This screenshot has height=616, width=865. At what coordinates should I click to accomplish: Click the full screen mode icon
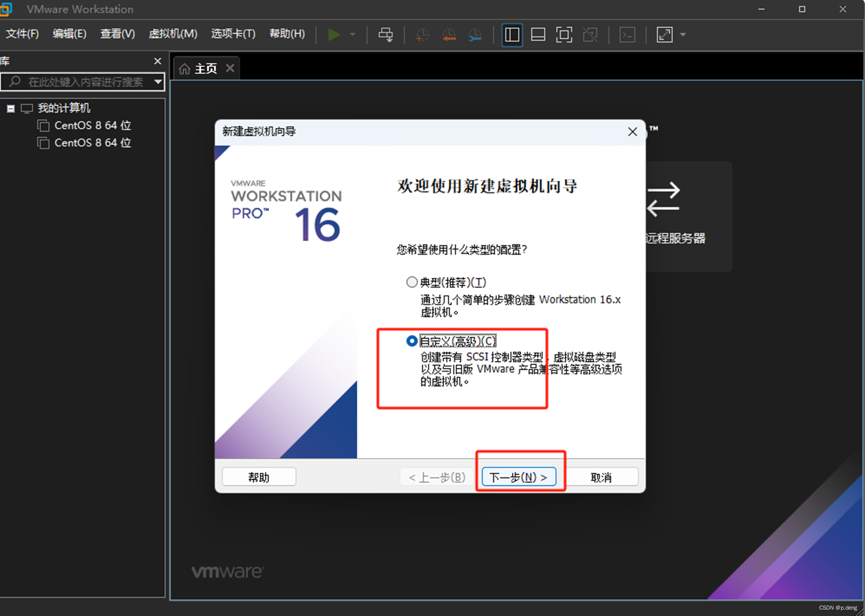click(564, 34)
